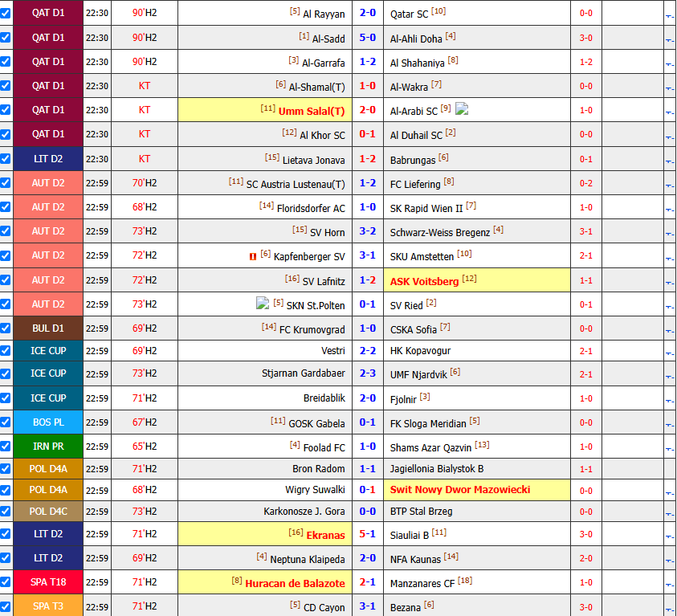Open the Bezana team link
Image resolution: width=677 pixels, height=616 pixels.
[x=405, y=608]
